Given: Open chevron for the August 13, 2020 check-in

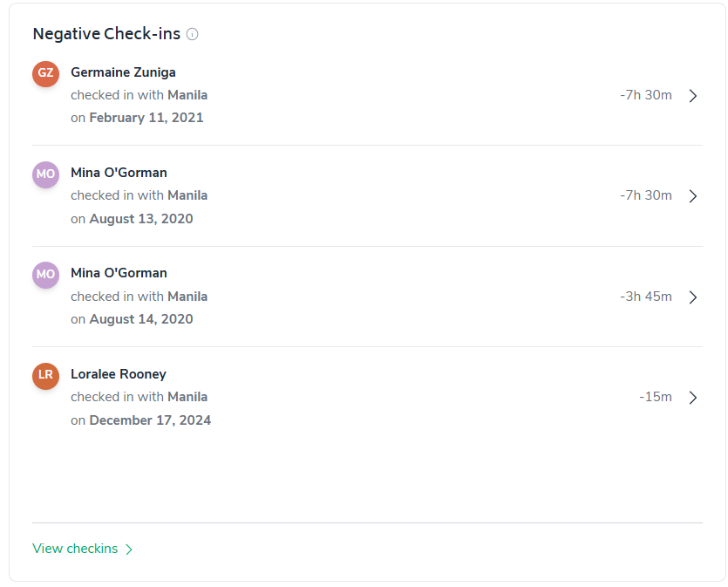Looking at the screenshot, I should [x=693, y=196].
